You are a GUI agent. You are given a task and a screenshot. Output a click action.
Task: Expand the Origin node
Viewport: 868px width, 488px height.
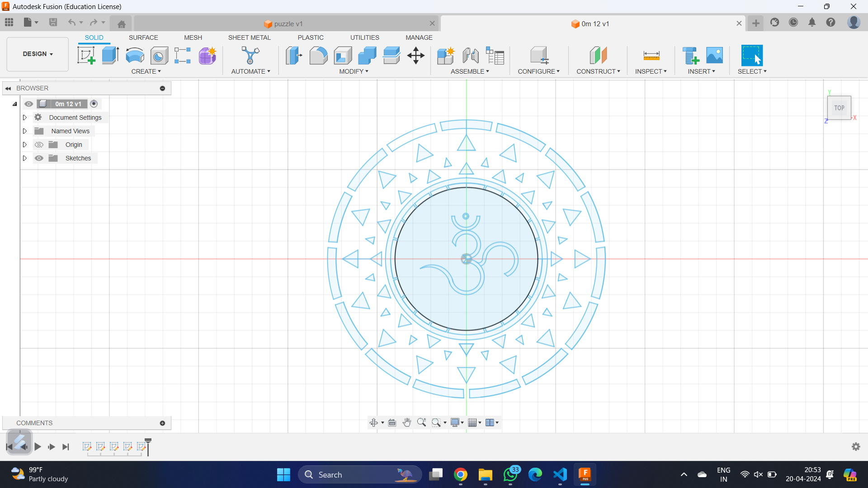[x=25, y=145]
